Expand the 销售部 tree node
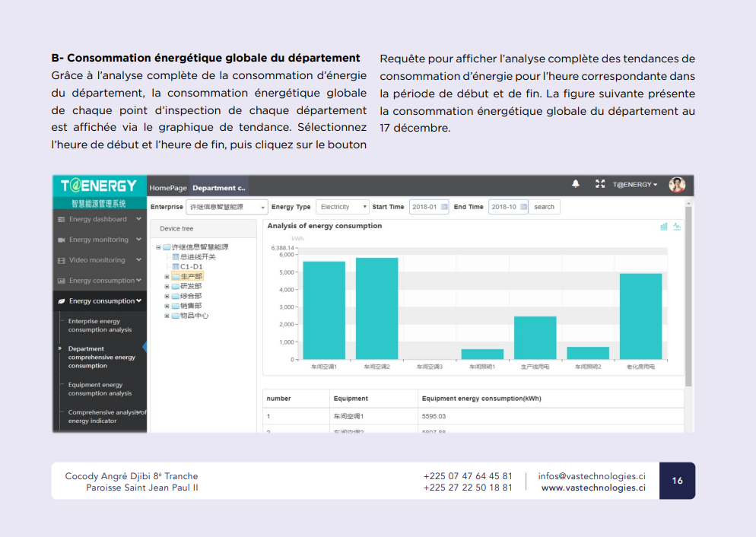 pos(167,306)
